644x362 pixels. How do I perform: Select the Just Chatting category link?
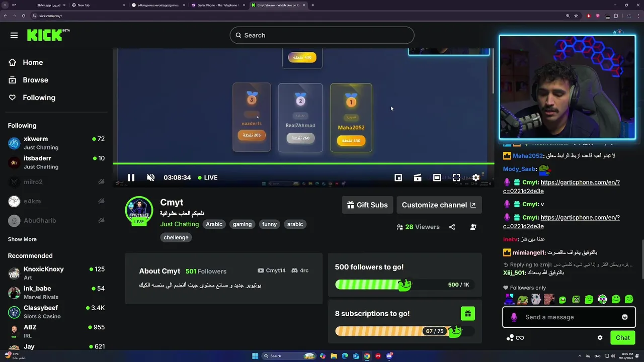point(180,224)
